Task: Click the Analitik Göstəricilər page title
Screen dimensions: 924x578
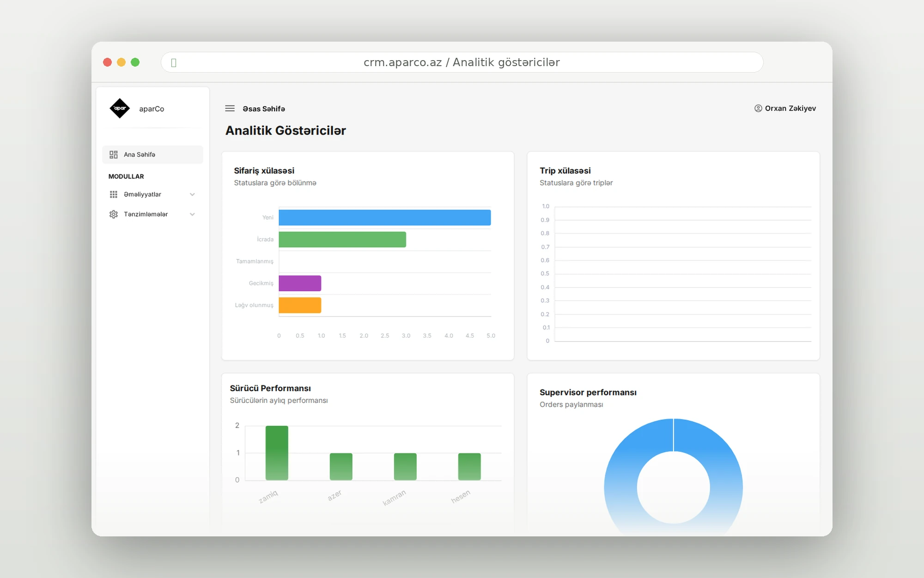Action: click(286, 130)
